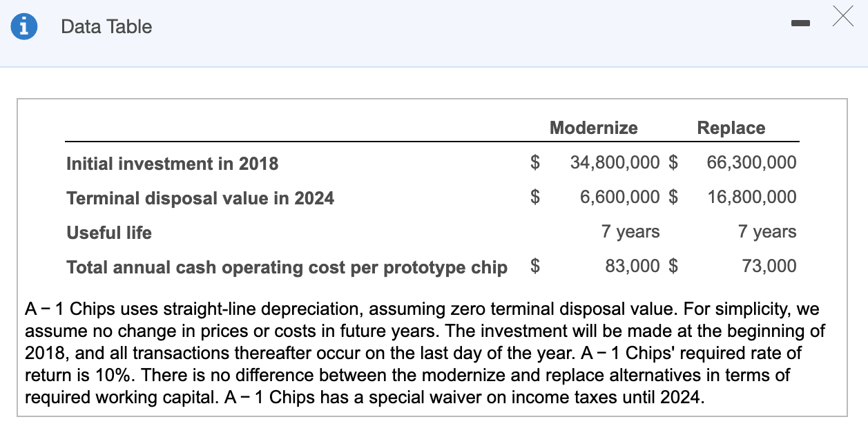The image size is (868, 435).
Task: Select the Initial investment in 2018 row label
Action: tap(172, 164)
